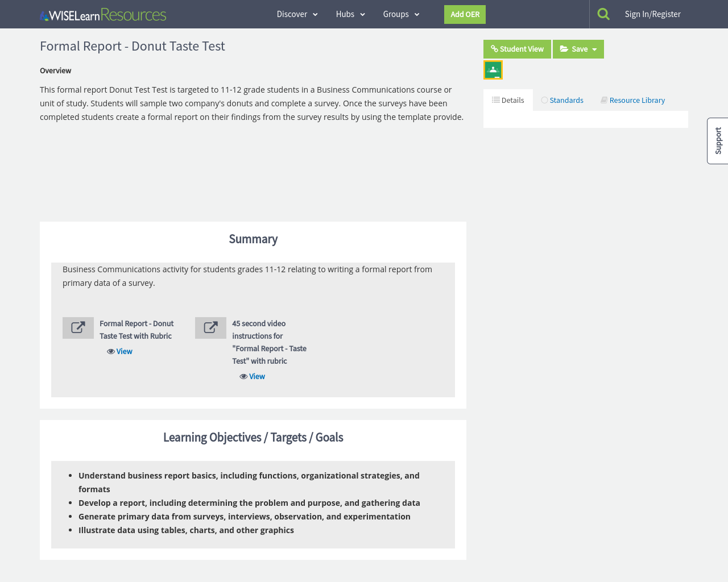The width and height of the screenshot is (728, 582).
Task: Expand the Hubs menu
Action: [350, 14]
